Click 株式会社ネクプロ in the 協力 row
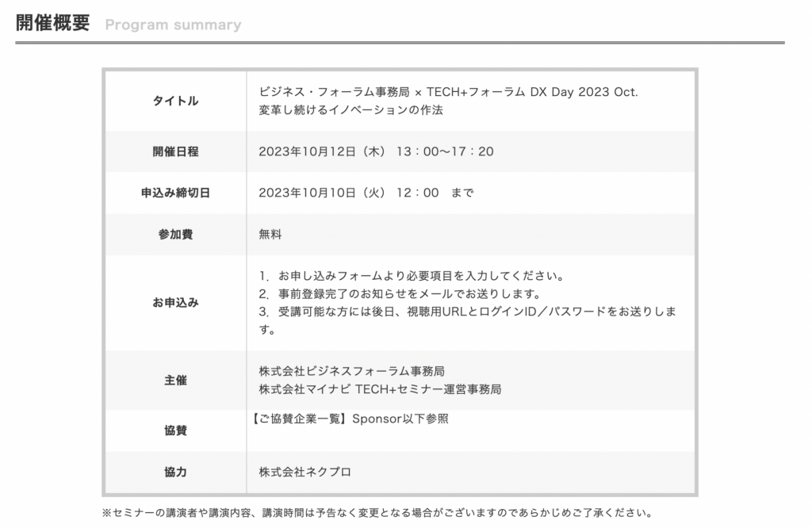 304,473
